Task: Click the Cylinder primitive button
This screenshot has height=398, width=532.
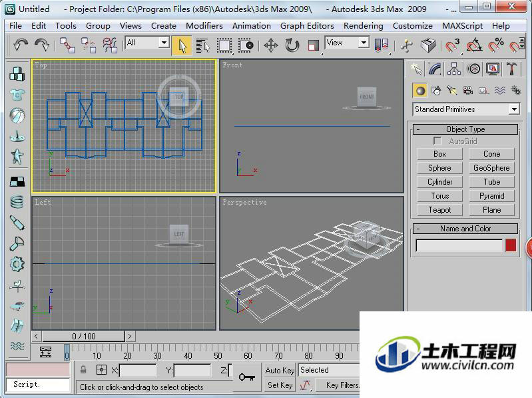Action: pyautogui.click(x=439, y=182)
